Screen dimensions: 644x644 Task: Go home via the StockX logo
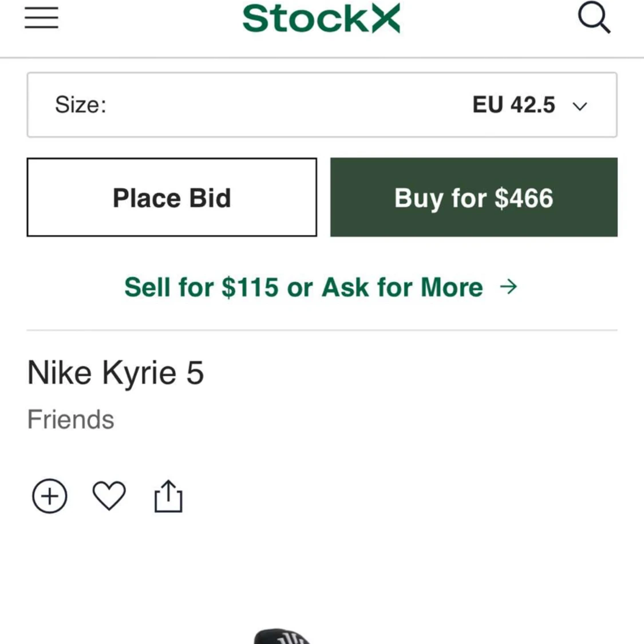[321, 18]
